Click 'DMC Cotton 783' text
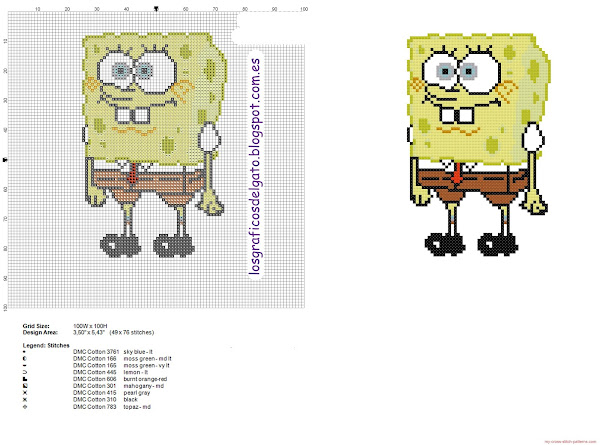Image resolution: width=600 pixels, height=445 pixels. tap(95, 407)
